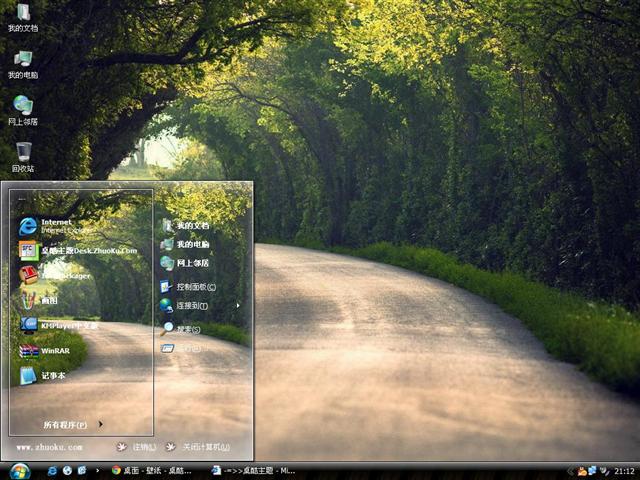Click the 注销 (Log off) button
640x480 pixels.
[138, 447]
